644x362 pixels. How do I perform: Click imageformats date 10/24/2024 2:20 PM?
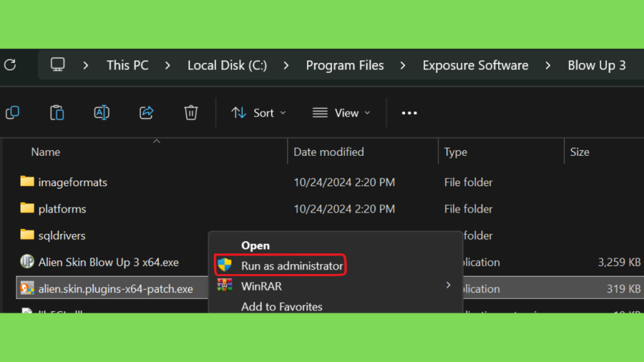[x=344, y=182]
